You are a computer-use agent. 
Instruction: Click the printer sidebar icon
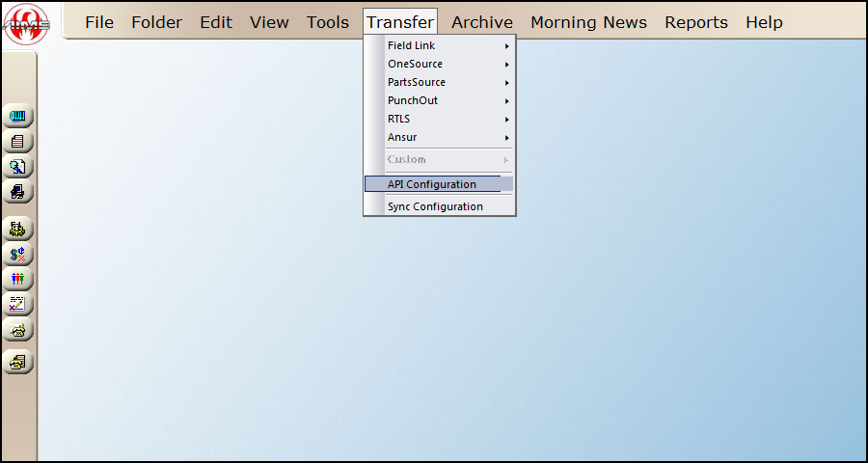(18, 192)
